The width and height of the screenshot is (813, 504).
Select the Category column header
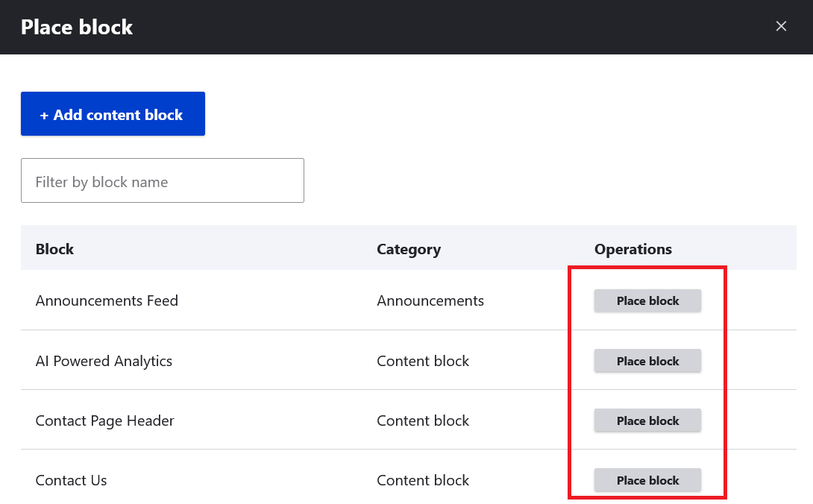coord(409,248)
